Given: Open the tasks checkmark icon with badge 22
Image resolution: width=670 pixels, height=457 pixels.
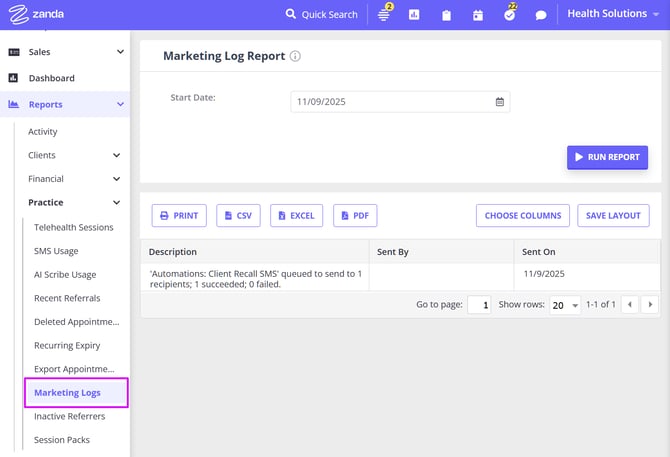Looking at the screenshot, I should point(509,15).
